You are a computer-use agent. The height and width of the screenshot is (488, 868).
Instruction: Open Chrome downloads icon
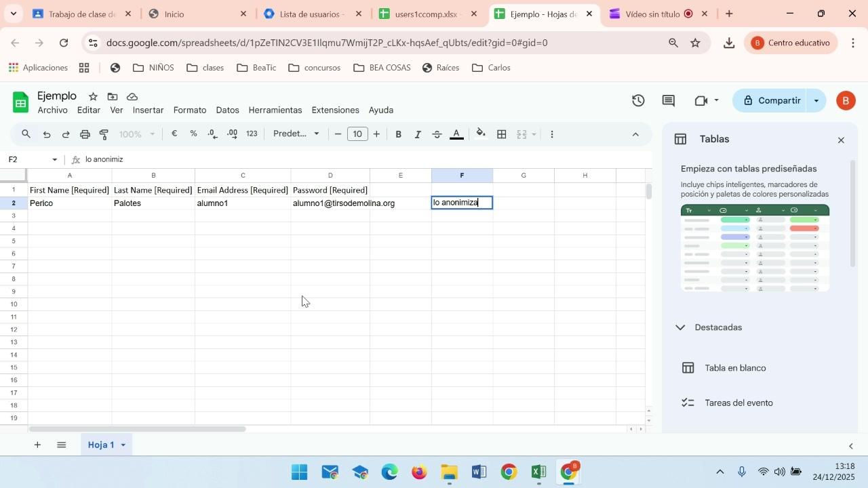[x=729, y=43]
